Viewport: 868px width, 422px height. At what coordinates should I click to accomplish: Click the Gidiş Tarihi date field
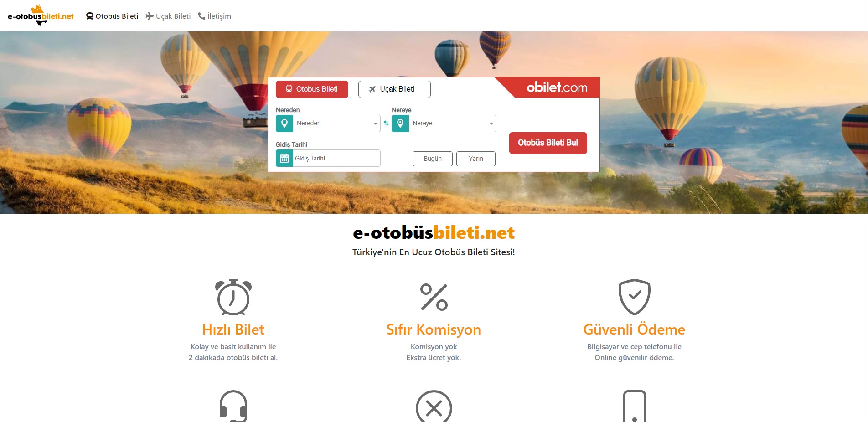[x=336, y=158]
